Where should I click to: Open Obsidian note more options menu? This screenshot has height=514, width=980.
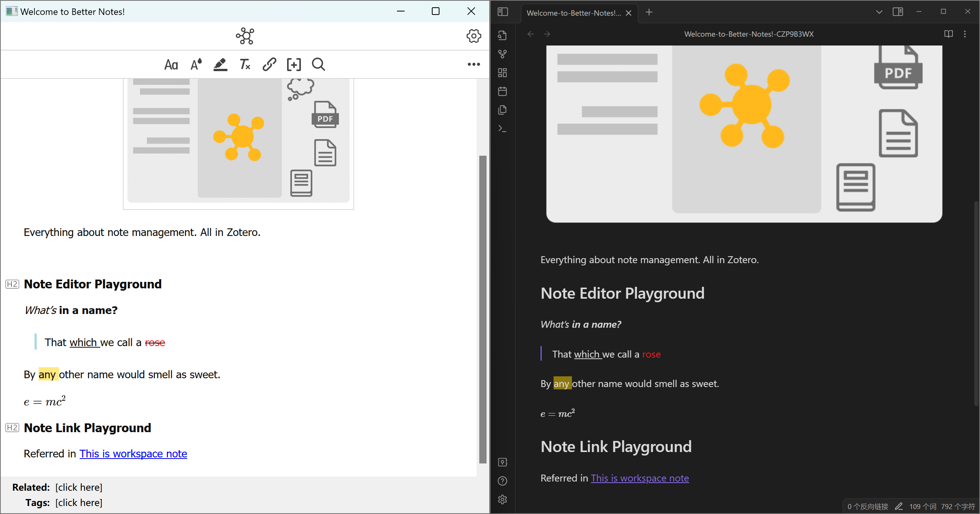pos(965,34)
